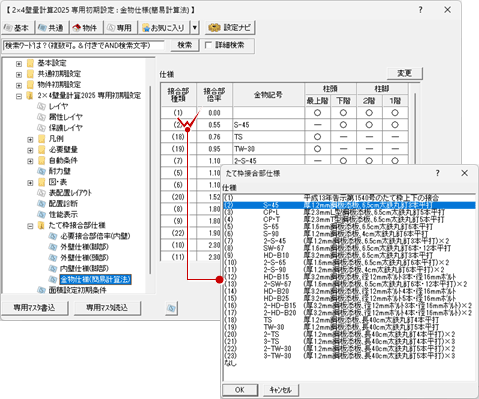Click the 共通初期設定 folder icon
The height and width of the screenshot is (399, 479).
pos(30,74)
